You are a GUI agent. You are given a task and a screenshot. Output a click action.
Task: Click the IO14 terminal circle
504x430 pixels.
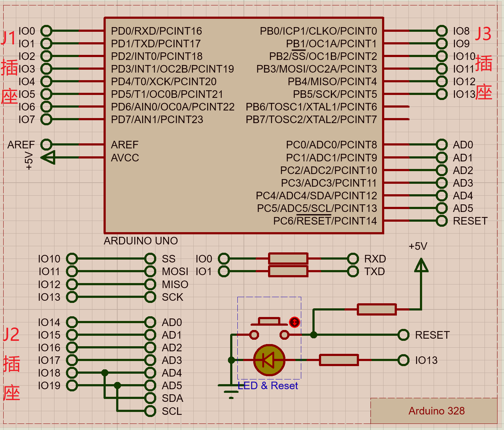[x=72, y=322]
